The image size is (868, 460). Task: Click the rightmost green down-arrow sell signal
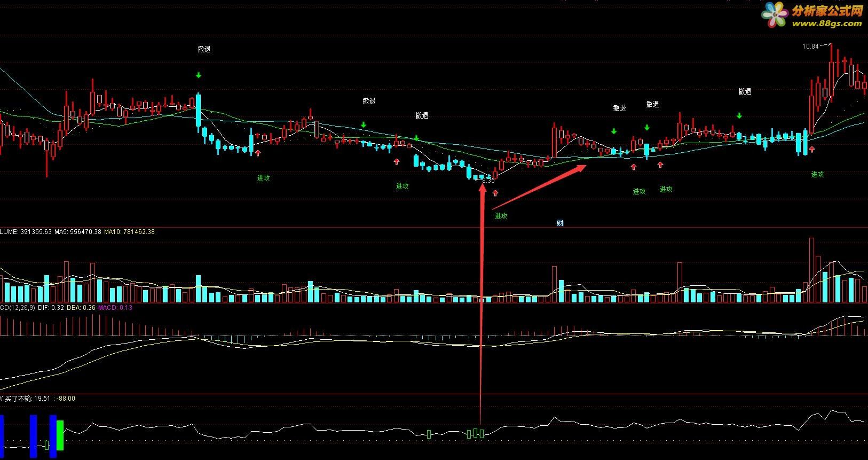point(739,116)
